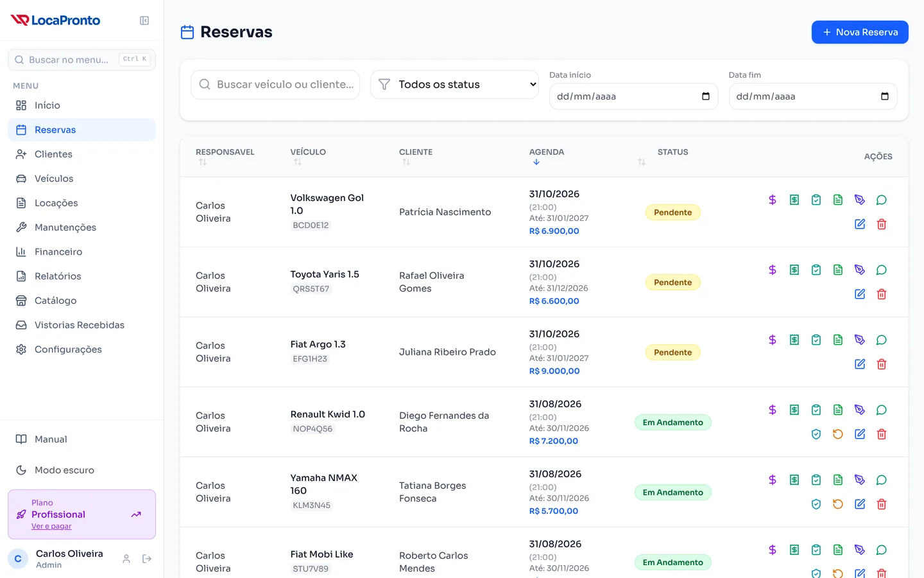Edit the Toyota Yaris 1.5 reservation

[x=860, y=294]
